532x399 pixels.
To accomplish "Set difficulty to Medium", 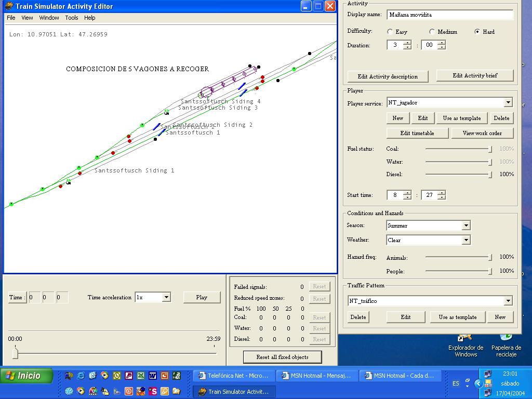I will tap(432, 32).
